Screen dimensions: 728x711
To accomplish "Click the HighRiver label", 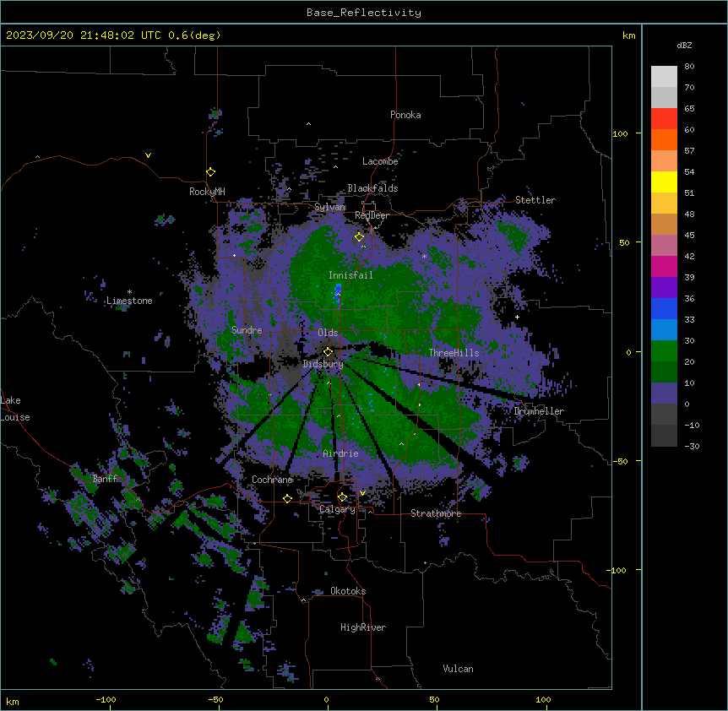I will point(363,627).
